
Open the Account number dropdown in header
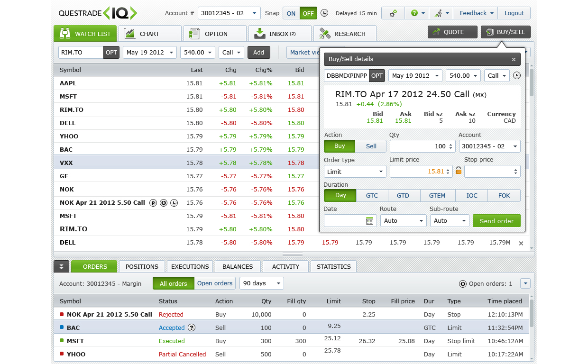tap(229, 13)
